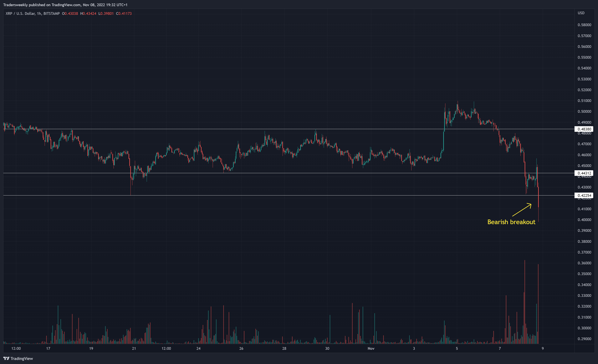This screenshot has height=364, width=598.
Task: Click the 0.29000 price axis label
Action: click(584, 339)
